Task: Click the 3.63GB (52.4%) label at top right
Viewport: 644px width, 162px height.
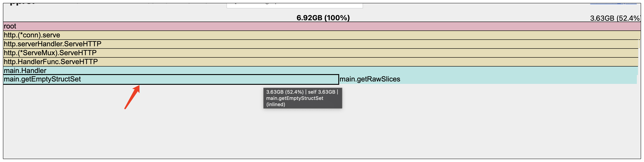Action: [x=615, y=18]
